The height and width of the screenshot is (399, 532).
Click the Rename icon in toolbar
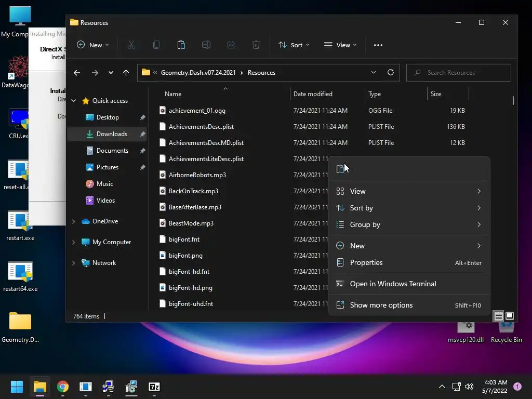tap(206, 45)
